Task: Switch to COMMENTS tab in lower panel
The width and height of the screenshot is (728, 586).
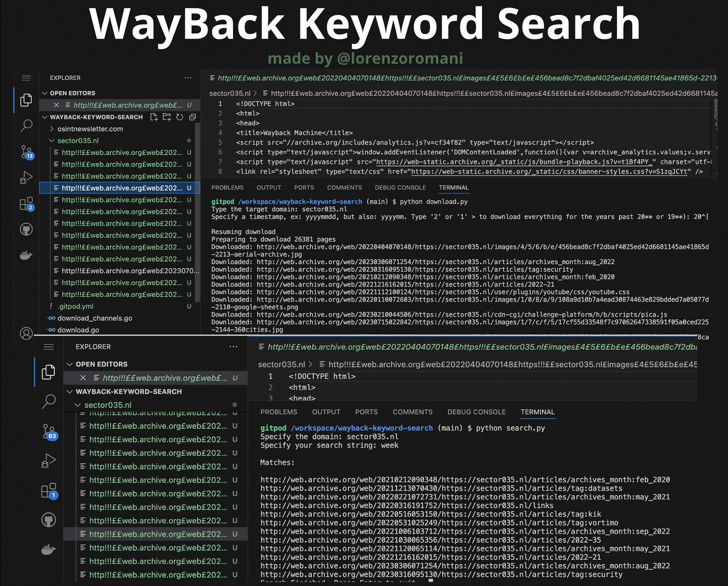Action: point(412,412)
